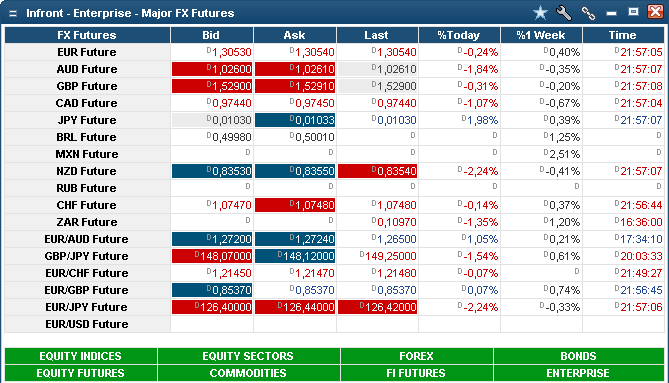Open the COMMODITIES page
This screenshot has height=383, width=669.
(x=248, y=373)
